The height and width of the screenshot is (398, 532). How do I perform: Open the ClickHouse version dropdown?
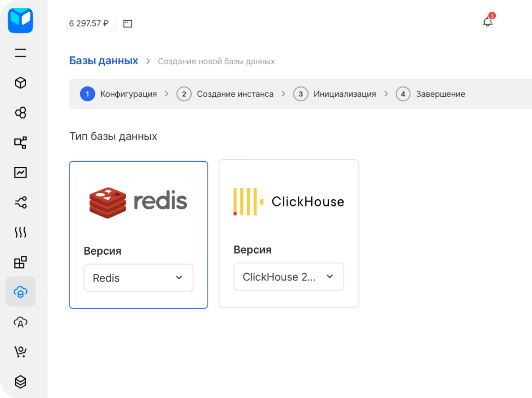pos(289,276)
